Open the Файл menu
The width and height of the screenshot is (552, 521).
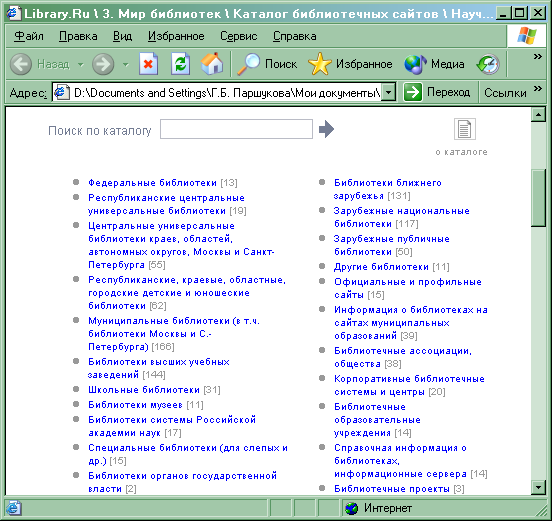click(x=29, y=36)
